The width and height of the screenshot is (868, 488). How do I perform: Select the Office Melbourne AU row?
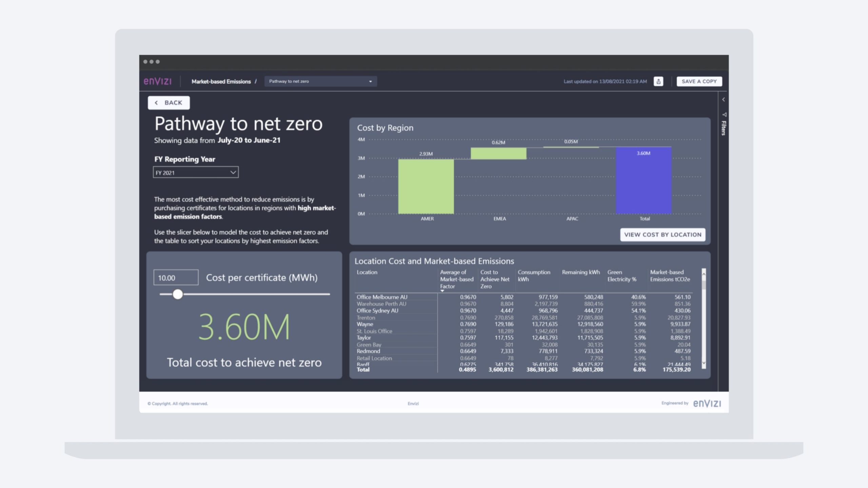click(x=524, y=297)
